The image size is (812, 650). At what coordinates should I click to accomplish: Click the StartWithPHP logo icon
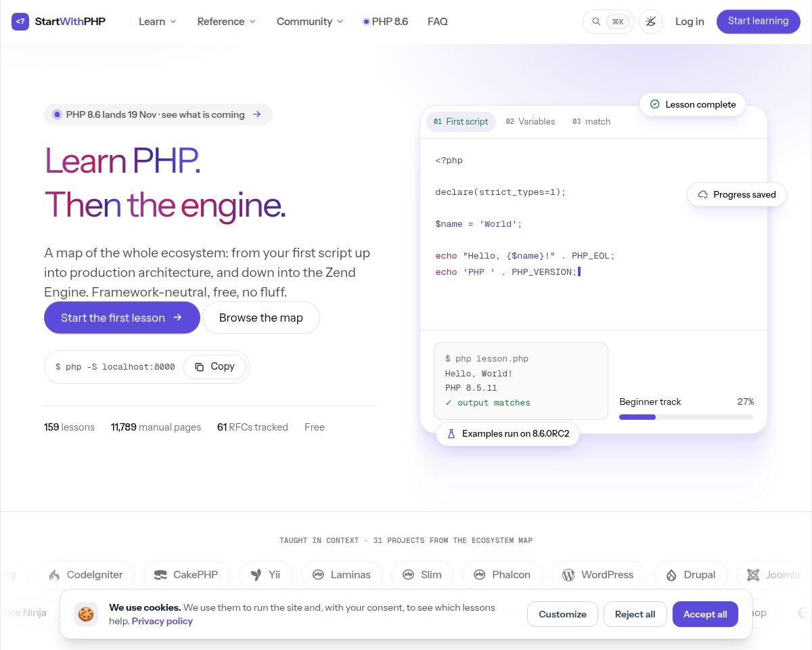(x=20, y=22)
